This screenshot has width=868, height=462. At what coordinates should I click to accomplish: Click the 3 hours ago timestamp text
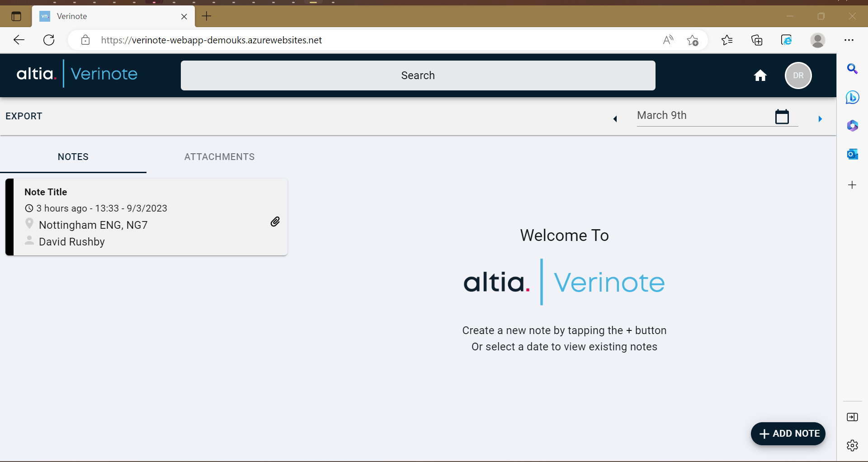pos(102,208)
